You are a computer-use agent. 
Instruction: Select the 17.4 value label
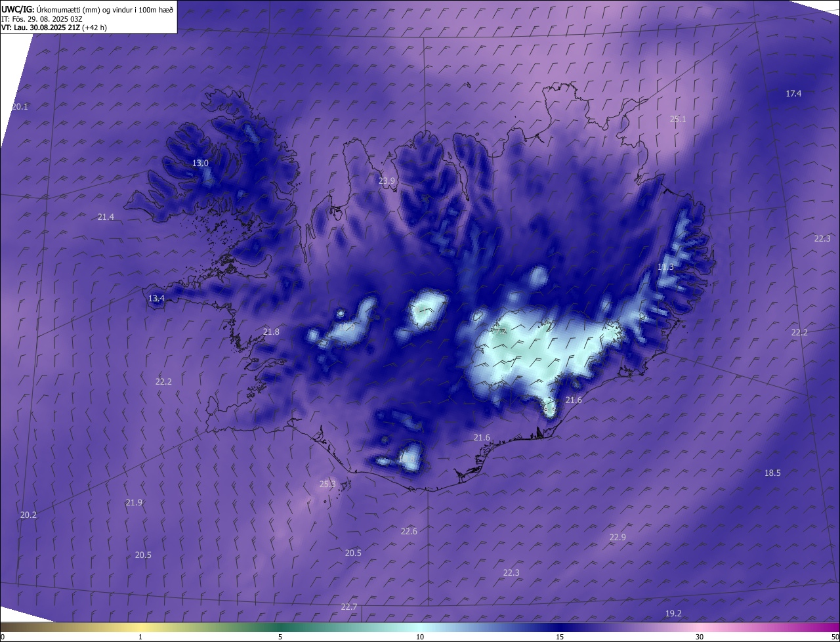point(793,94)
